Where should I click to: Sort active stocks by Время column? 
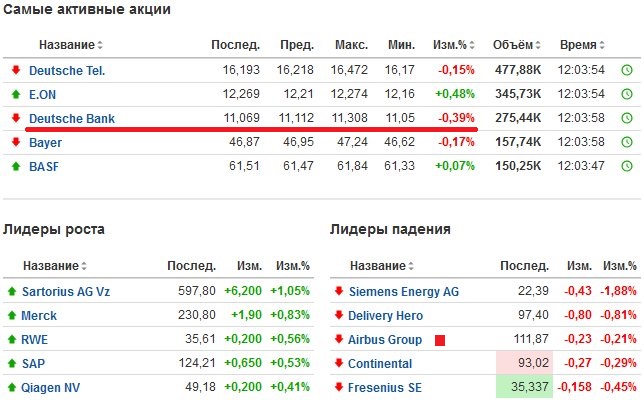click(582, 44)
